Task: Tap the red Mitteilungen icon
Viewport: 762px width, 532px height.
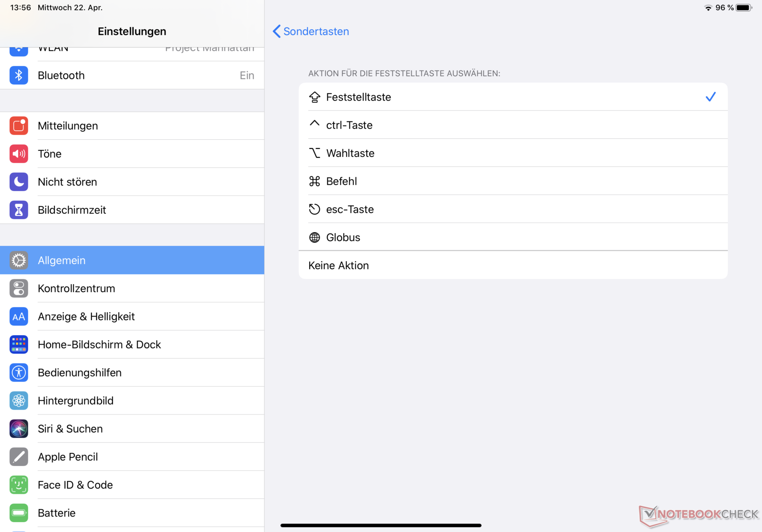Action: 19,126
